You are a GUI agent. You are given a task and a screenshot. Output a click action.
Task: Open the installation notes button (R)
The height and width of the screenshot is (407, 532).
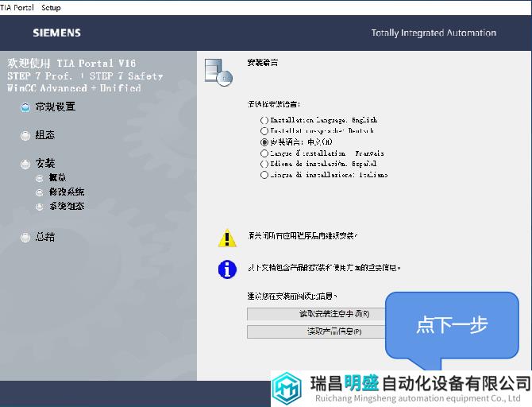click(x=317, y=314)
